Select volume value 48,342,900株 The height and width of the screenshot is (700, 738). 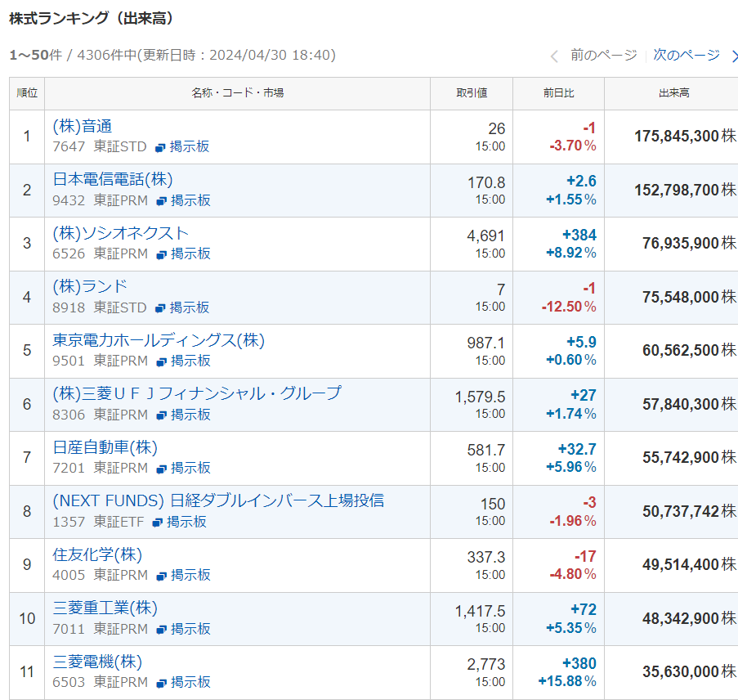point(689,618)
